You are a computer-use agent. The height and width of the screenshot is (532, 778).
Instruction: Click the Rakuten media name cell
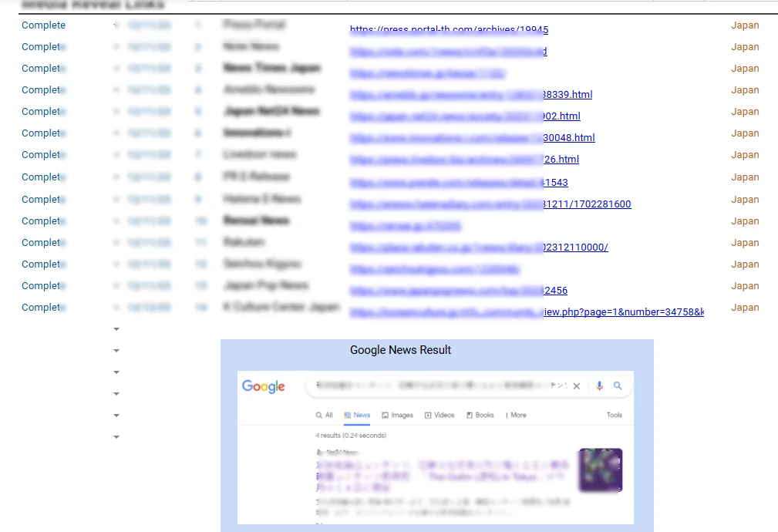pyautogui.click(x=244, y=241)
